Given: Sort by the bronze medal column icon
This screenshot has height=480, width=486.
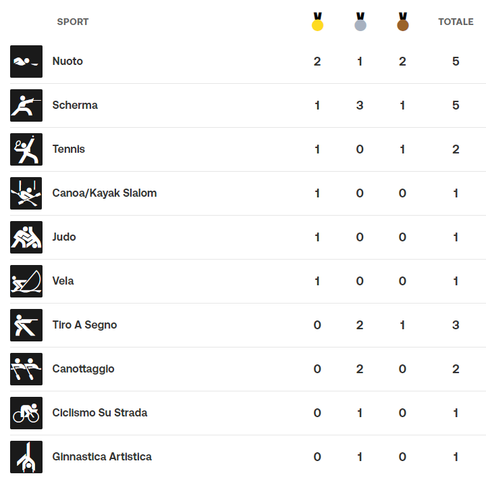Looking at the screenshot, I should (403, 22).
